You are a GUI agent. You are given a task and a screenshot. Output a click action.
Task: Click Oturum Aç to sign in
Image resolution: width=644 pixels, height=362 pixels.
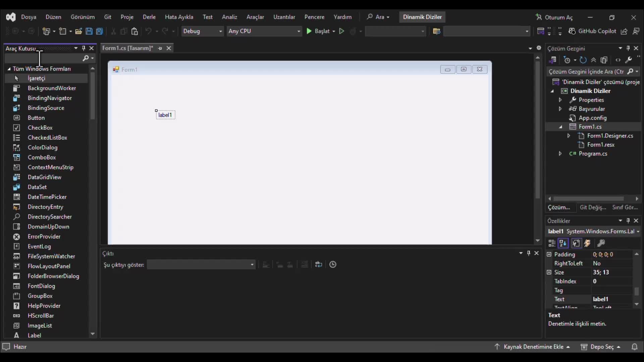click(554, 17)
